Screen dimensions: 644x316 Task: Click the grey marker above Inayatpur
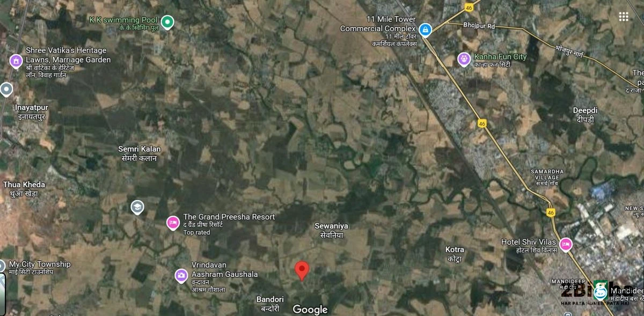(x=6, y=89)
